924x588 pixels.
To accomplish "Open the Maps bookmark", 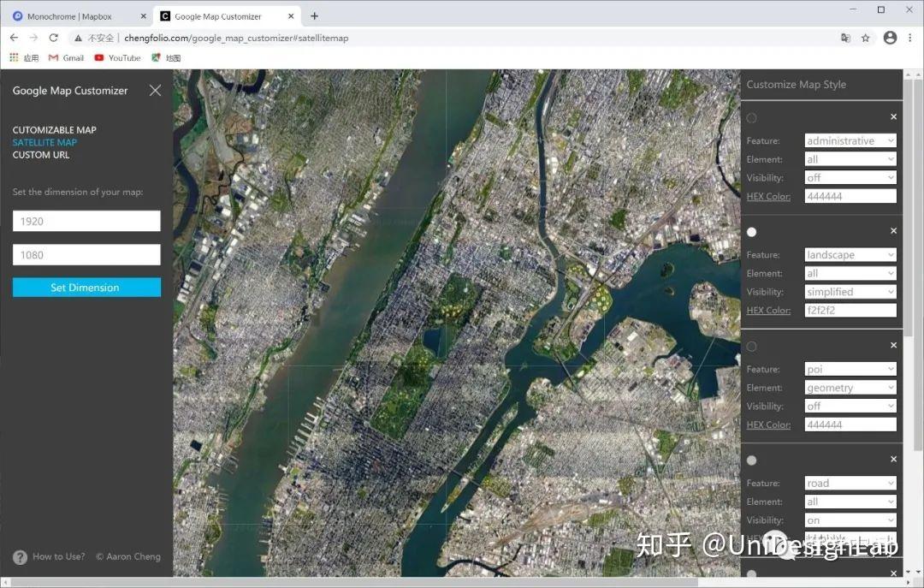I will 166,58.
